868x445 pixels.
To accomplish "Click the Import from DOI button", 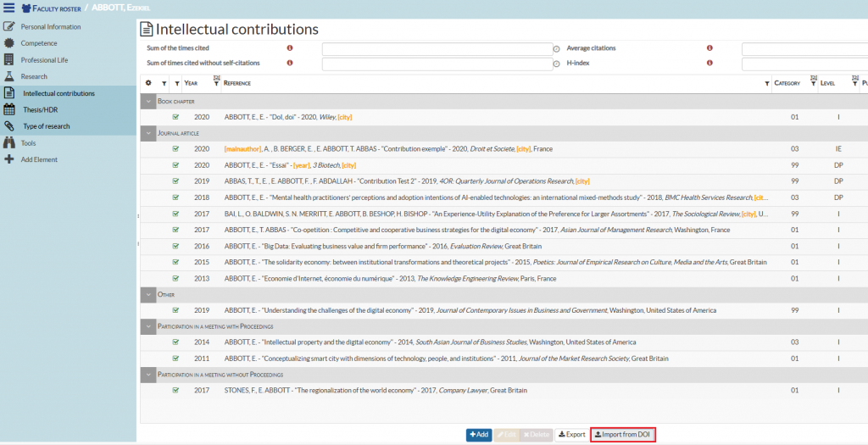I will click(x=623, y=435).
